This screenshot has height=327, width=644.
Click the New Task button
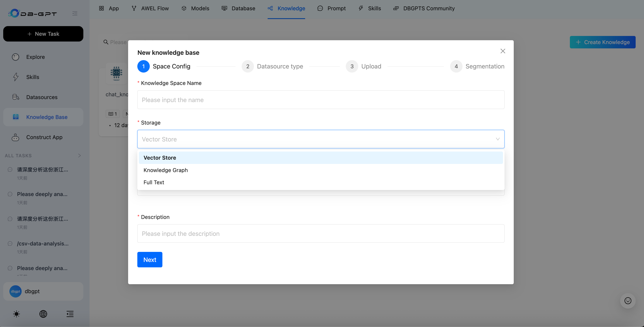coord(43,34)
